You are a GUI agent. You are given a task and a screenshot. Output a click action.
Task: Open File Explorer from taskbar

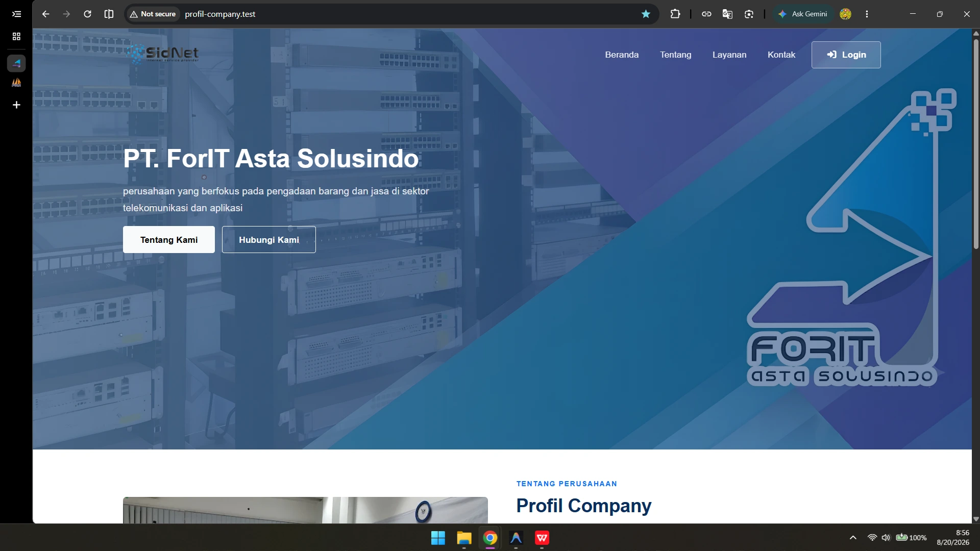point(464,538)
